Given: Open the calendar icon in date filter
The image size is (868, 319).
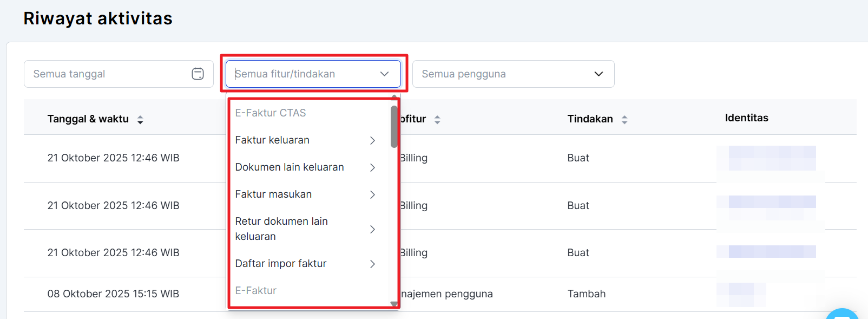Looking at the screenshot, I should 198,74.
